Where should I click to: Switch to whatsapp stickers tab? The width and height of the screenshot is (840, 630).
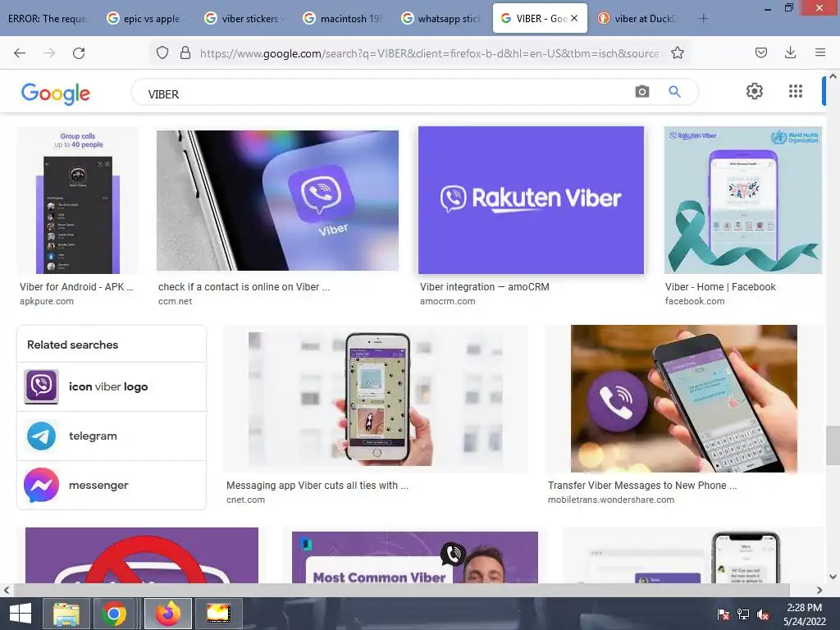coord(441,19)
